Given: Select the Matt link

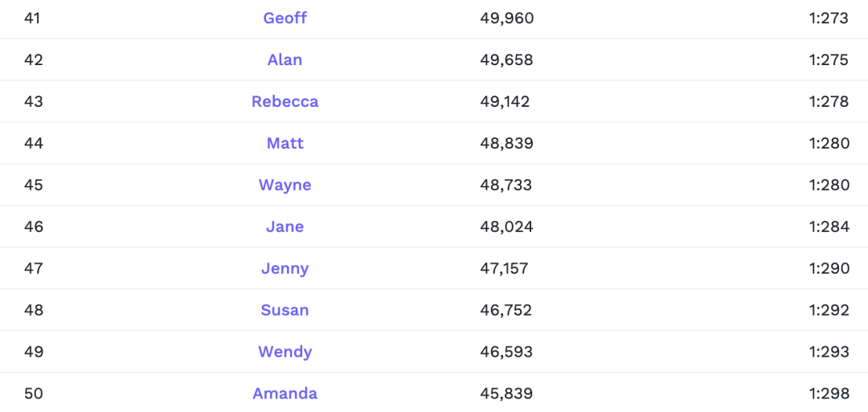Looking at the screenshot, I should 285,143.
